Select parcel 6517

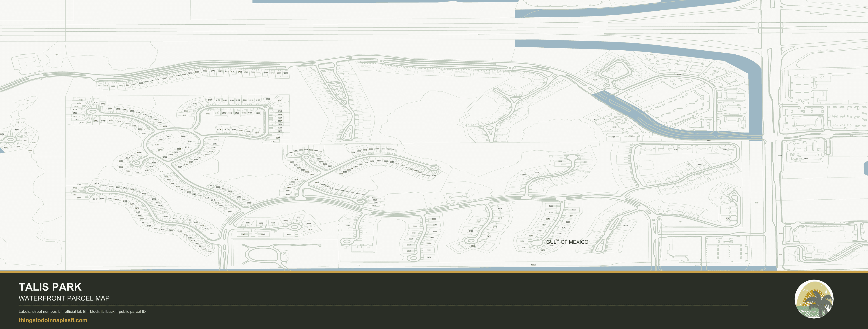[x=79, y=198]
